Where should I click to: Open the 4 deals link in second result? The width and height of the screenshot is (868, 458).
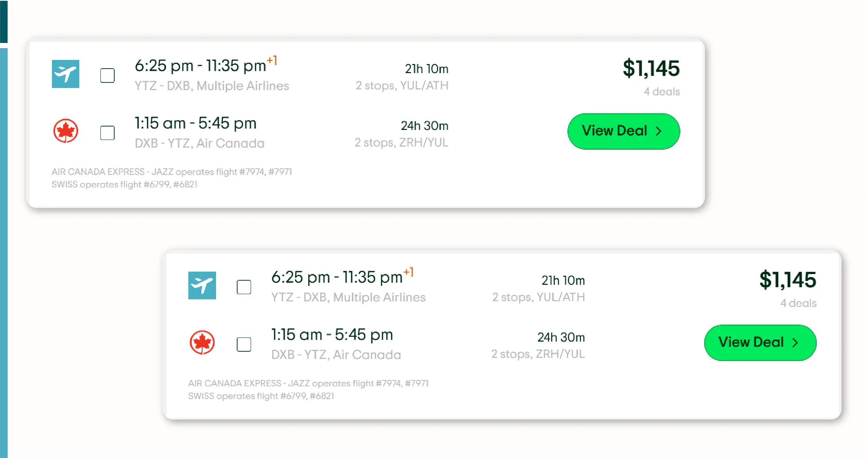[x=798, y=303]
